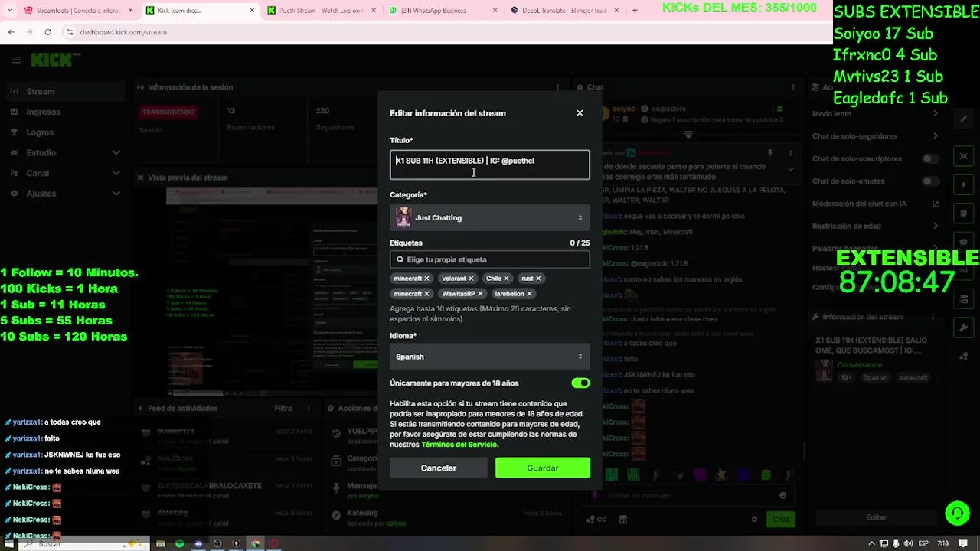
Task: Remove the valorant tag
Action: point(471,279)
